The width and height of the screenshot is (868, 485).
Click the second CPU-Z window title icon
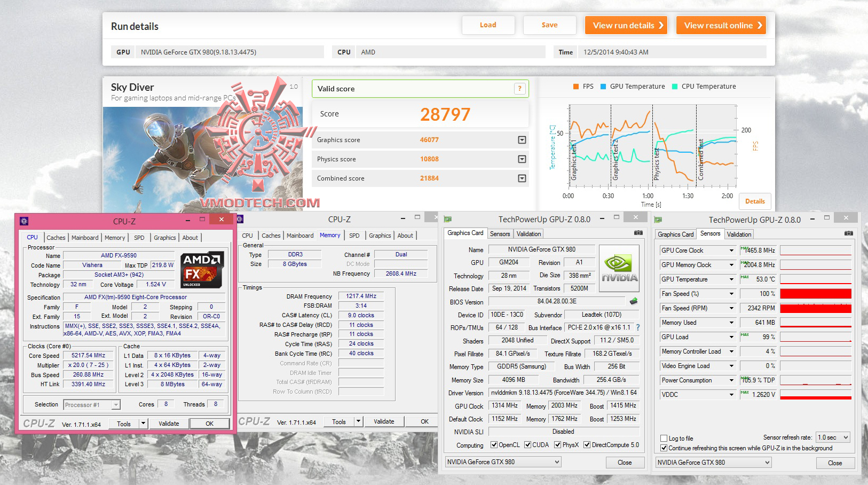(x=240, y=219)
